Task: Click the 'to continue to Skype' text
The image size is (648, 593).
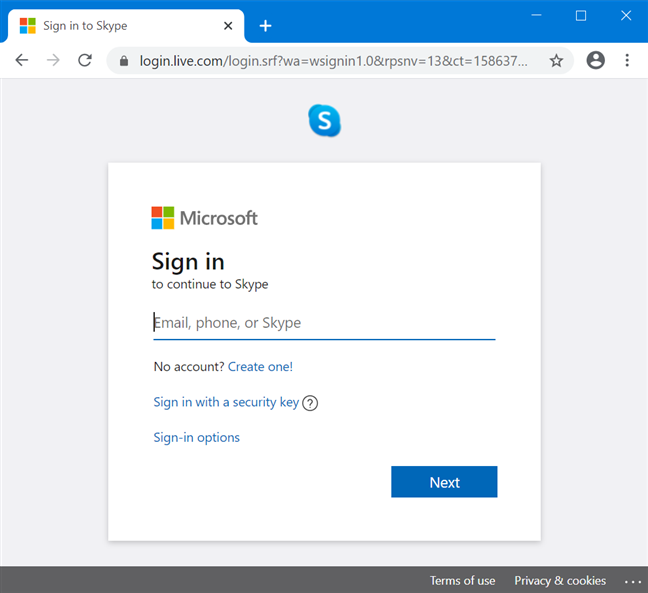Action: coord(210,284)
